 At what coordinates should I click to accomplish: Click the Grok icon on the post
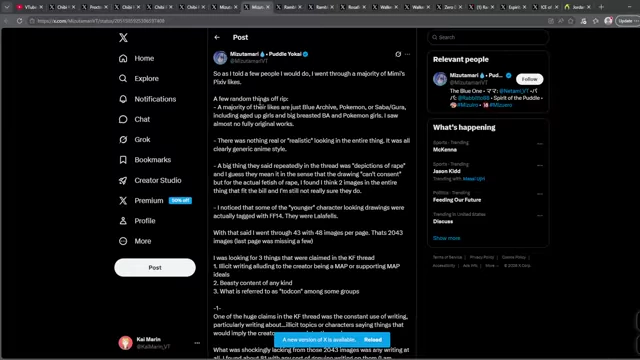tap(398, 54)
